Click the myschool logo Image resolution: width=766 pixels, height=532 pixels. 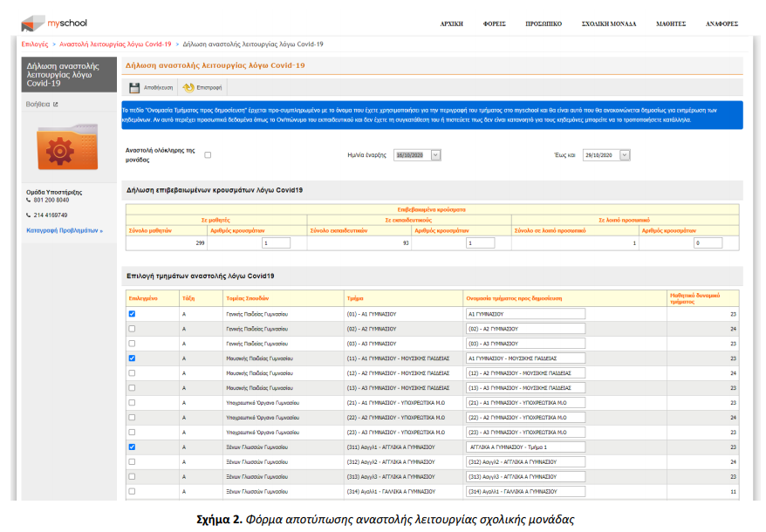pyautogui.click(x=54, y=23)
